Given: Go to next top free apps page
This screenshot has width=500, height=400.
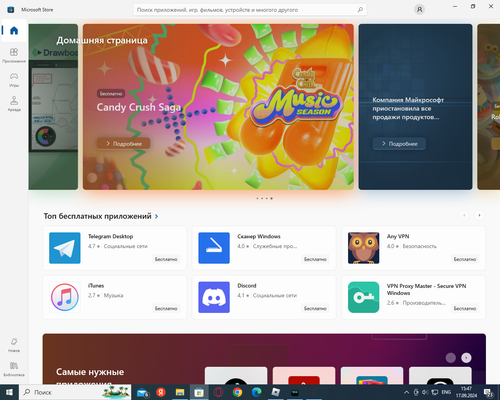Looking at the screenshot, I should [x=479, y=215].
